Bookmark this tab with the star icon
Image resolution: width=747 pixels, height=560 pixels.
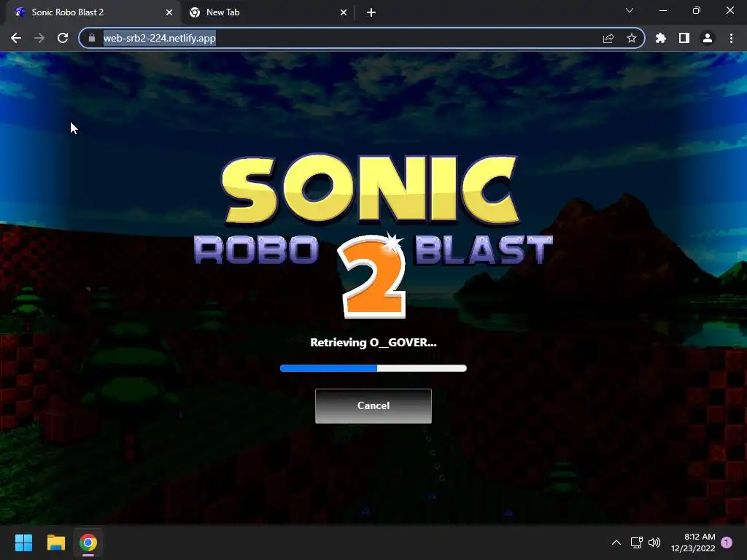[x=632, y=38]
